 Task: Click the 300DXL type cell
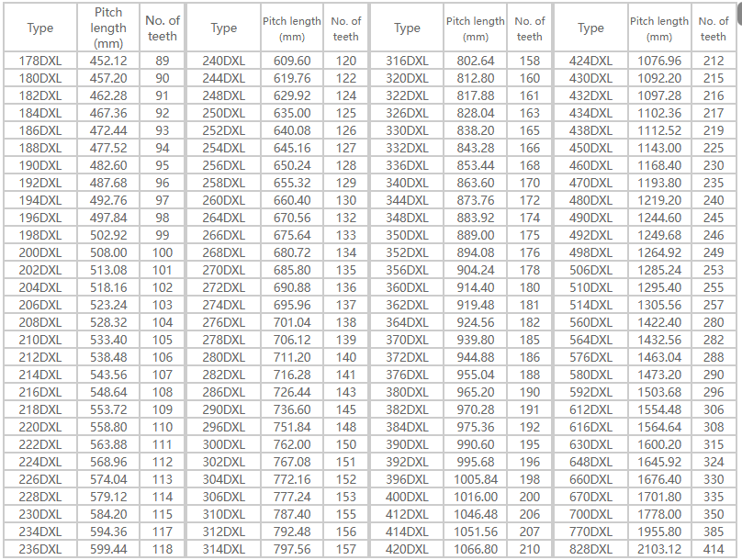tap(224, 444)
